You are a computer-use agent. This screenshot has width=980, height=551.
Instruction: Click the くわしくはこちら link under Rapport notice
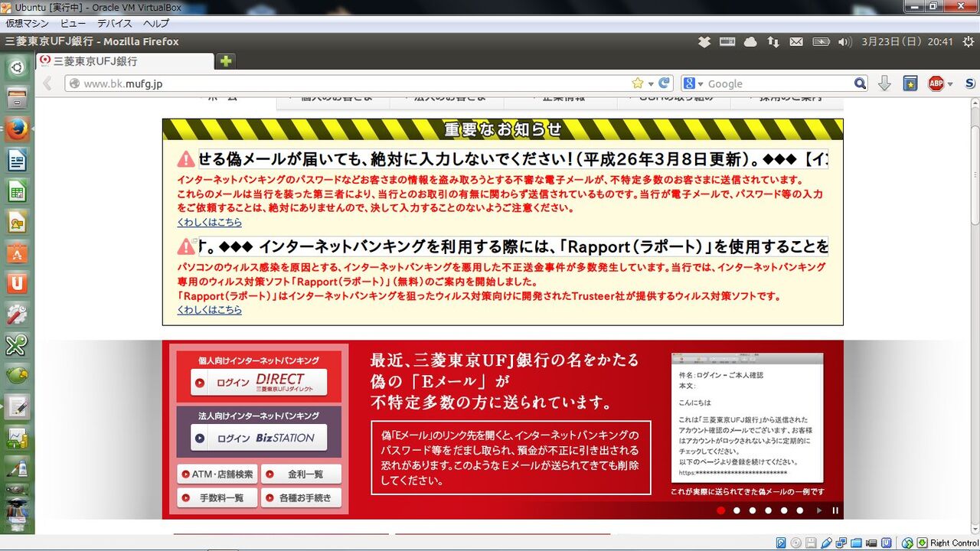[x=209, y=310]
